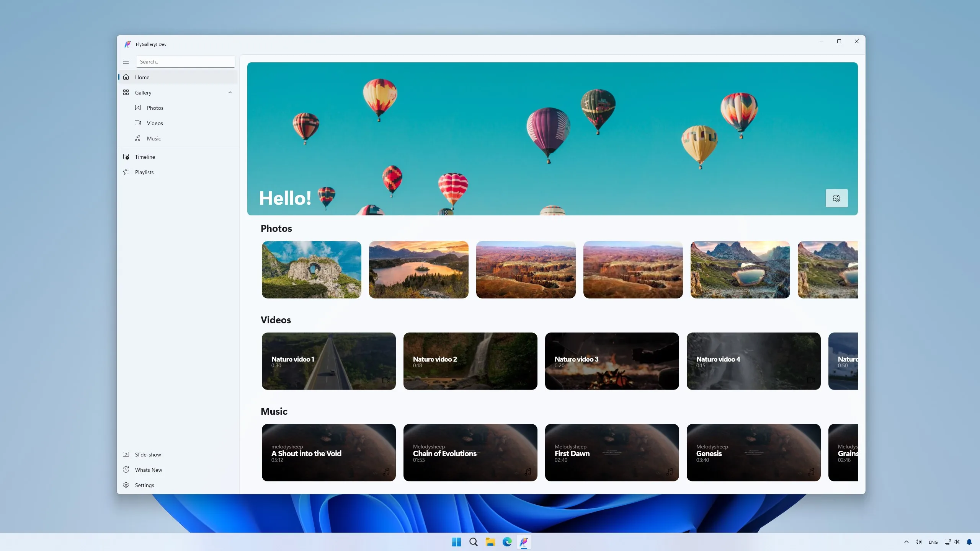Open the Videos gallery
The width and height of the screenshot is (980, 551).
pyautogui.click(x=178, y=123)
